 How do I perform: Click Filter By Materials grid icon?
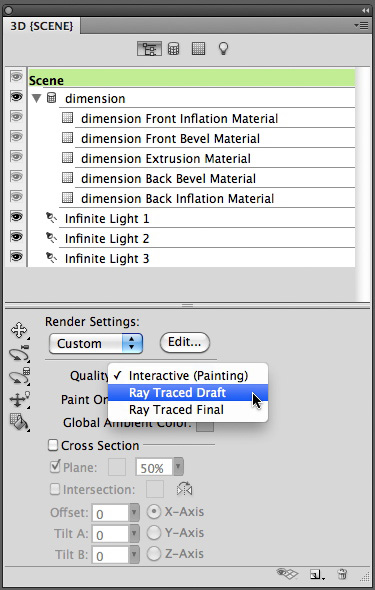click(198, 49)
